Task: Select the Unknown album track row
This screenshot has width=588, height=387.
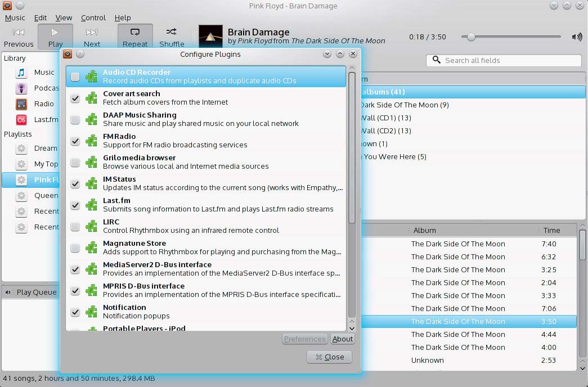Action: (469, 361)
